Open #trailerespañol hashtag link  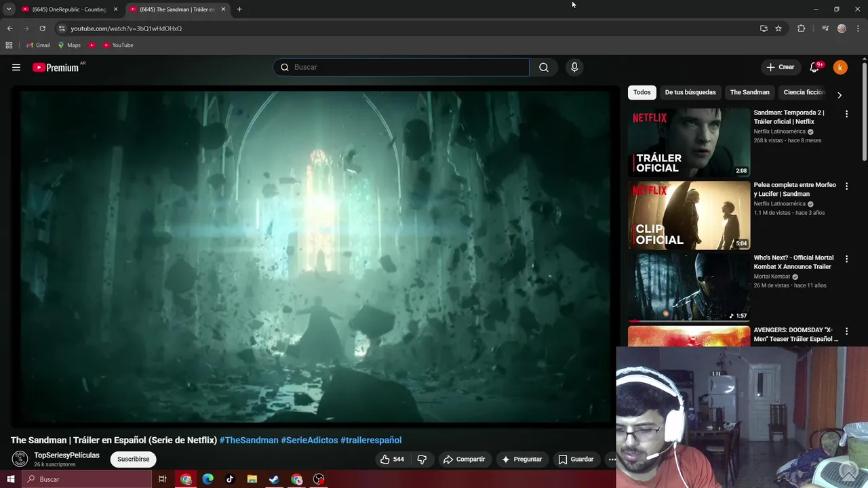tap(371, 440)
